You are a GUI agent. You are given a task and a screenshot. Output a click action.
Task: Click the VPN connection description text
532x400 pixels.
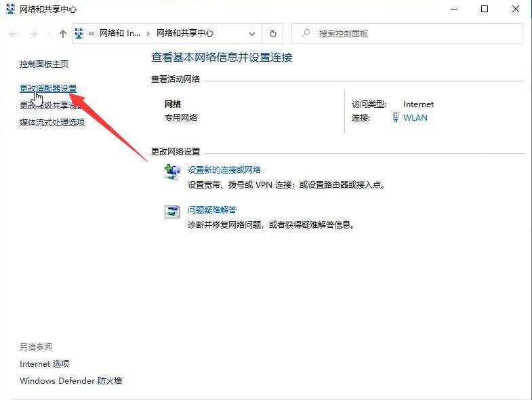(x=287, y=184)
